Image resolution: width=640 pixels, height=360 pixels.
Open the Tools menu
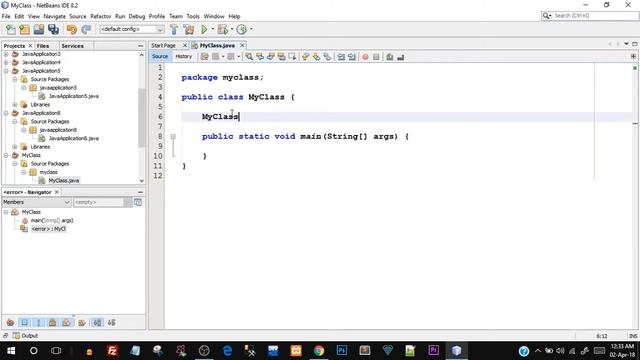coord(193,16)
